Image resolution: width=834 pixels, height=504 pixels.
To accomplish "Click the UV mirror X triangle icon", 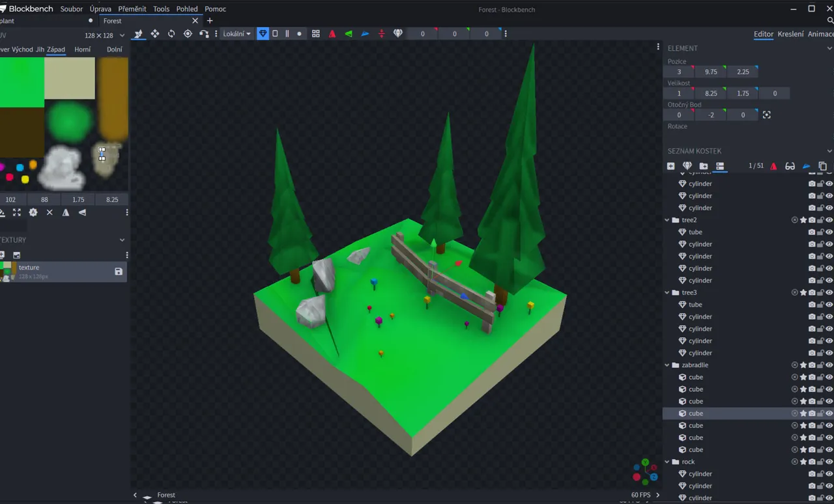I will (x=66, y=212).
